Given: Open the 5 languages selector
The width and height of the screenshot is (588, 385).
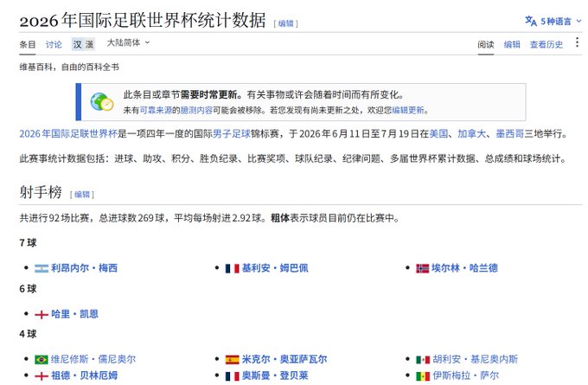Looking at the screenshot, I should point(553,22).
